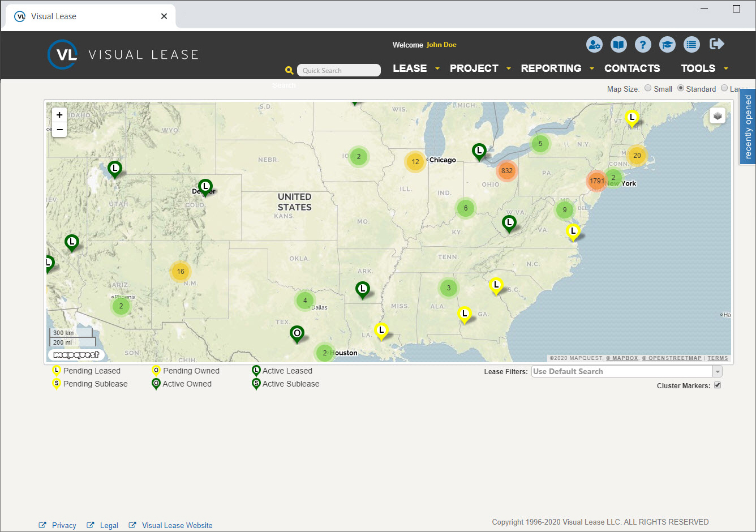This screenshot has width=756, height=532.
Task: Select Pending Leased marker on Virginia coast
Action: pyautogui.click(x=573, y=232)
